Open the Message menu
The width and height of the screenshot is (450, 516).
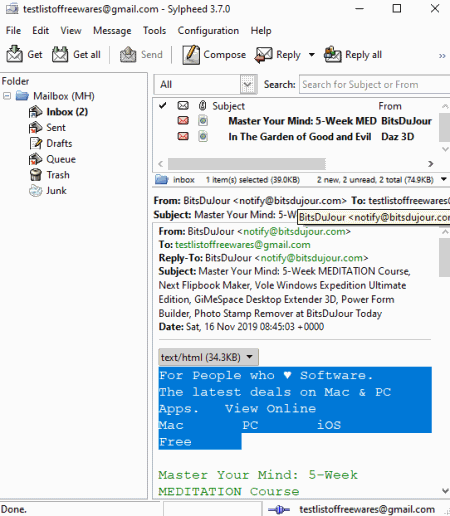[x=112, y=31]
